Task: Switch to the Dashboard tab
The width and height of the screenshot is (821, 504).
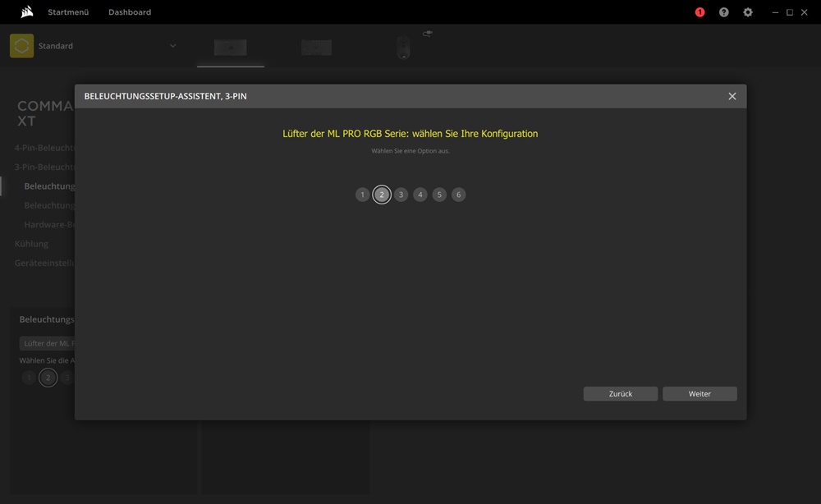Action: (x=130, y=12)
